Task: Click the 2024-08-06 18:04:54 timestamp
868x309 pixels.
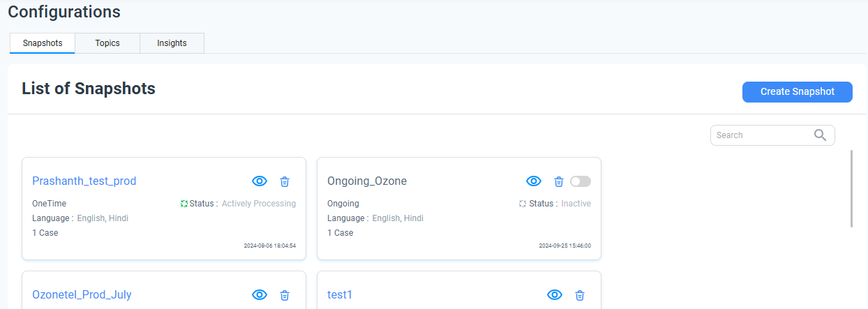Action: pos(270,246)
